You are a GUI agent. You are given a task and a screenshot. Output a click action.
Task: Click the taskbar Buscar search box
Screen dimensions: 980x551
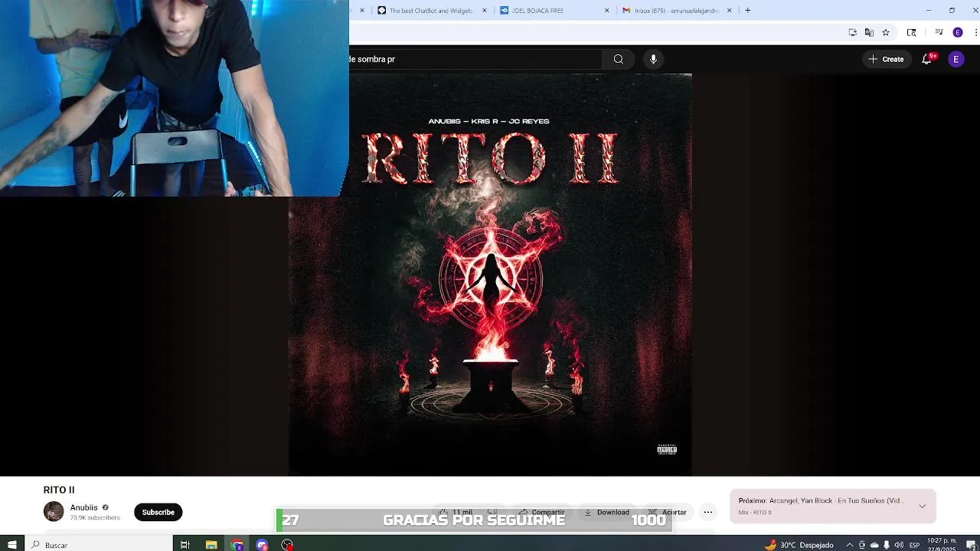pyautogui.click(x=99, y=545)
